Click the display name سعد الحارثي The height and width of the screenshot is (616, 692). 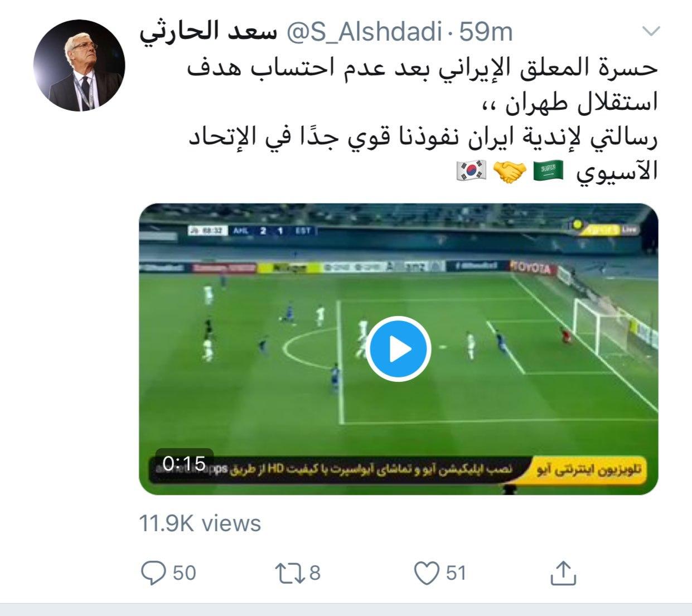click(x=209, y=32)
